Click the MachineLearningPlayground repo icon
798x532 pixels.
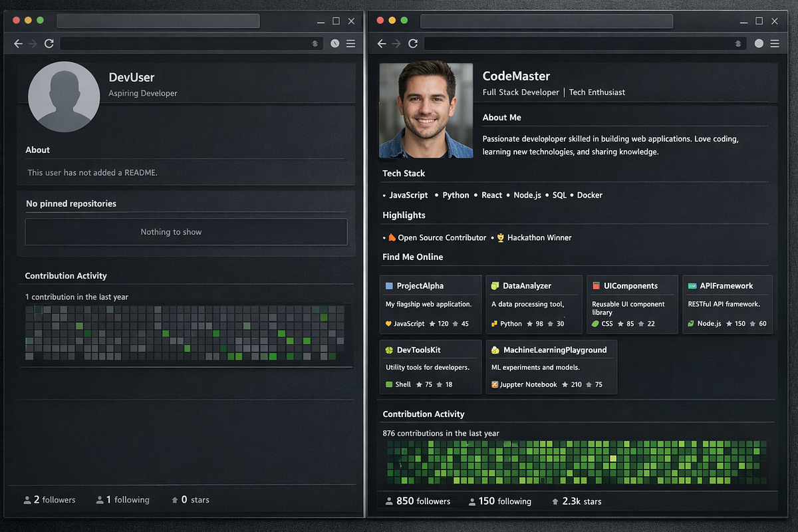point(495,350)
